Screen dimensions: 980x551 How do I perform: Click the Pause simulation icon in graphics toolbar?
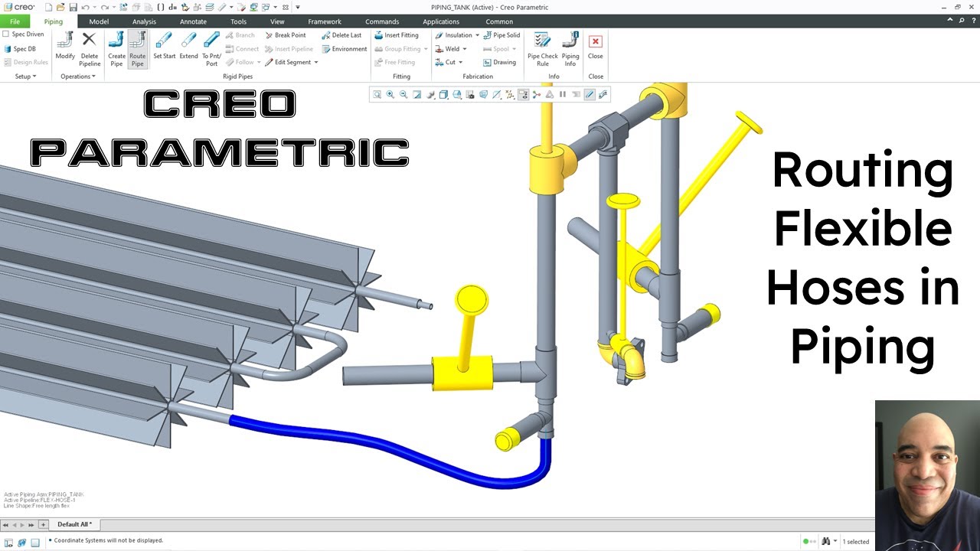(x=563, y=95)
